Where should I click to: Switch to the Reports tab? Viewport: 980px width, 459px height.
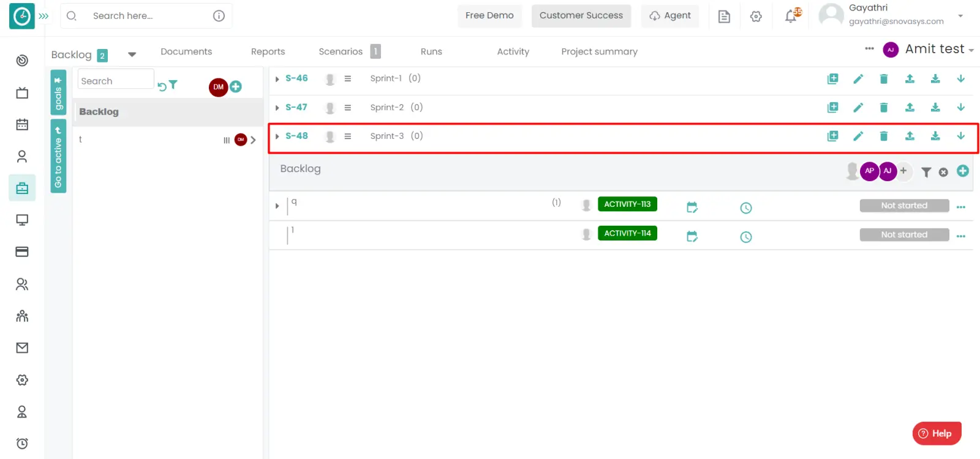click(x=268, y=52)
